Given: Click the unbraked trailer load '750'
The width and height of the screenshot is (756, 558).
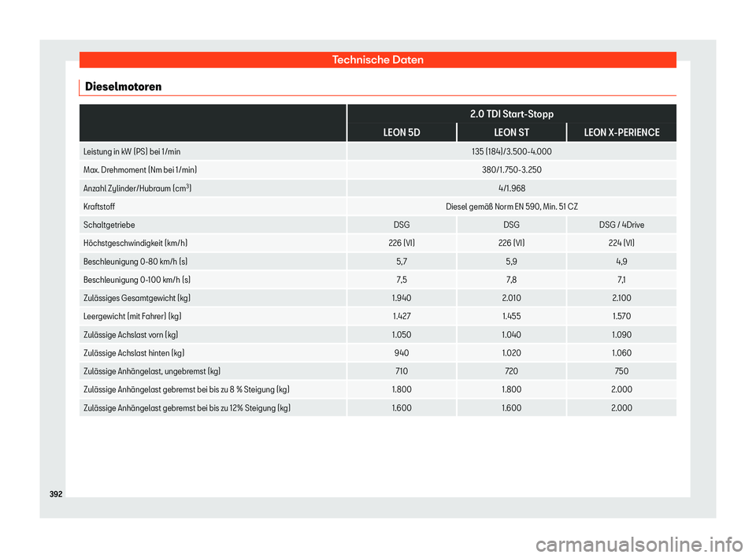Looking at the screenshot, I should [621, 372].
